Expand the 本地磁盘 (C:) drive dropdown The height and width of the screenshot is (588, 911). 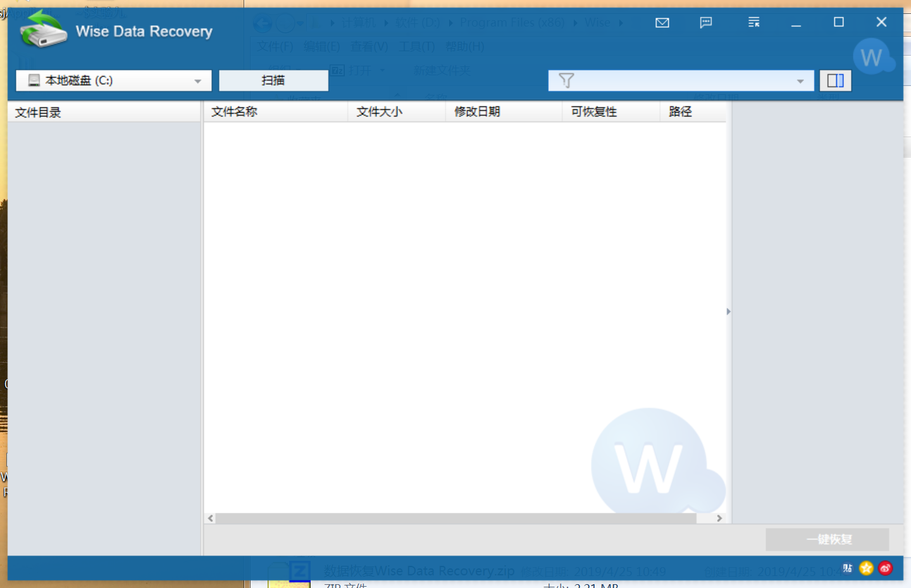pyautogui.click(x=198, y=81)
